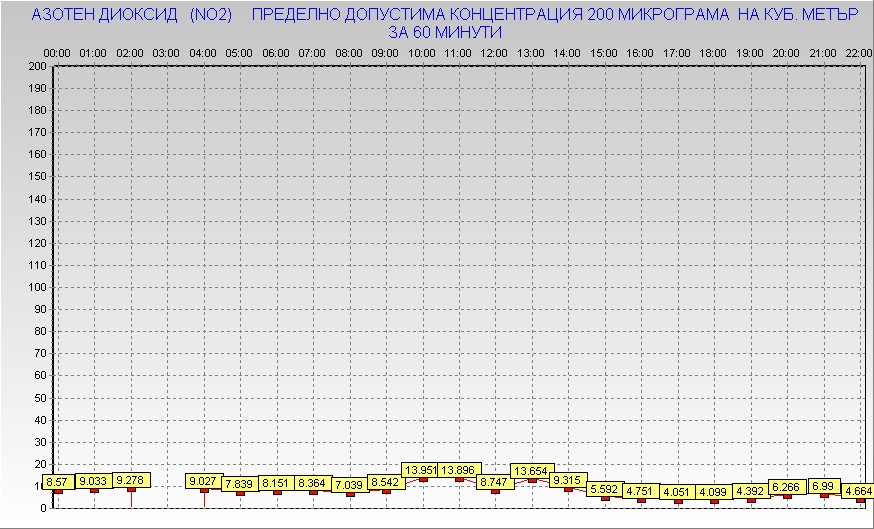Select the 100 tick on vertical axis
This screenshot has width=874, height=529.
coord(37,287)
